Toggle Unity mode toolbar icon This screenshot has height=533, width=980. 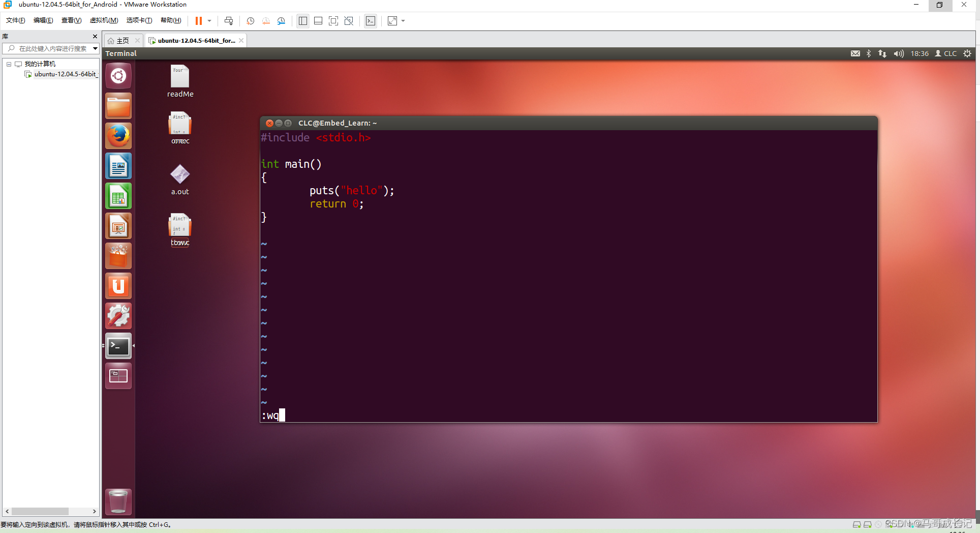point(349,21)
